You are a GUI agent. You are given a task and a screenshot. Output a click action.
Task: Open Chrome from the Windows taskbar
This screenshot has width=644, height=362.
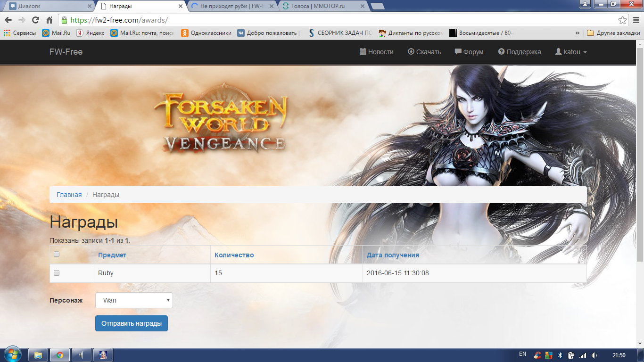click(60, 355)
